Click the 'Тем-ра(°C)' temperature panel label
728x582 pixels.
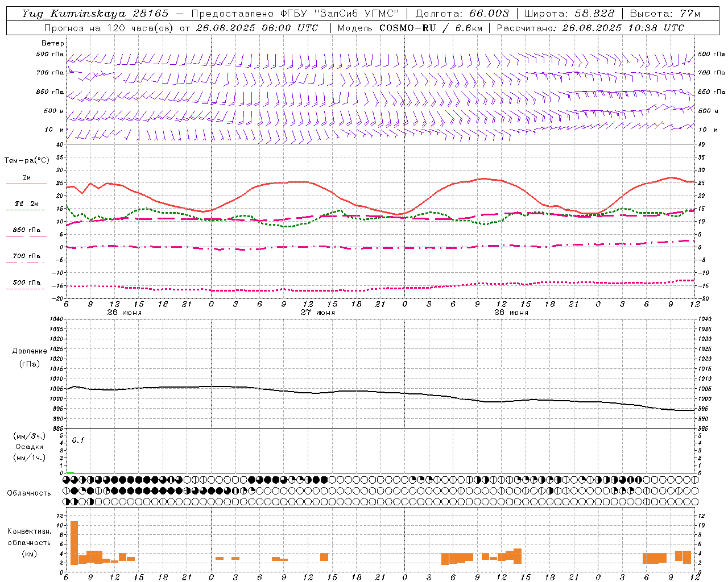pos(27,161)
